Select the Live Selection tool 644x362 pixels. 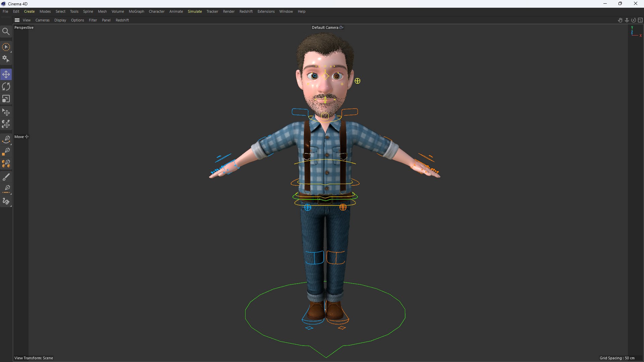[6, 47]
